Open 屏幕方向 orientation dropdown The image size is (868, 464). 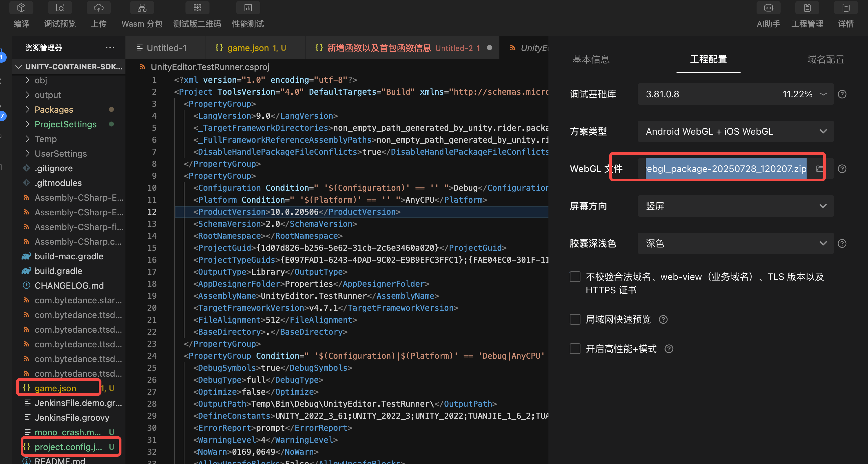735,206
